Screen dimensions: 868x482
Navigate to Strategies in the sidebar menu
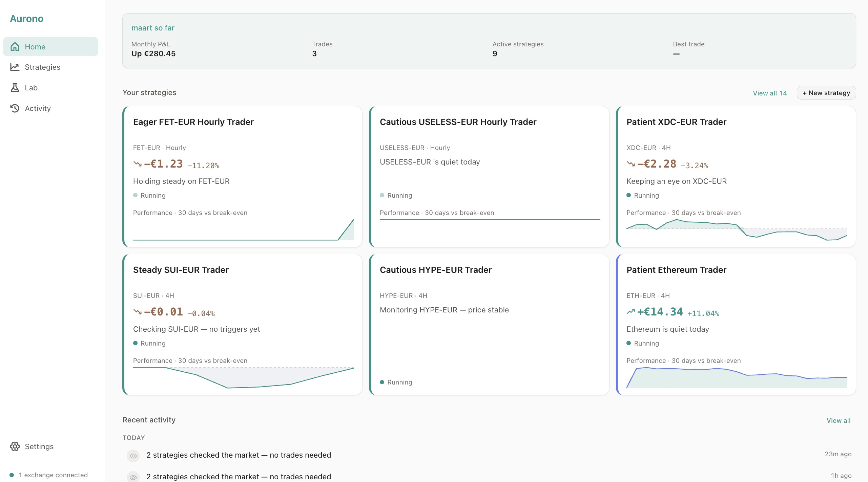tap(42, 67)
